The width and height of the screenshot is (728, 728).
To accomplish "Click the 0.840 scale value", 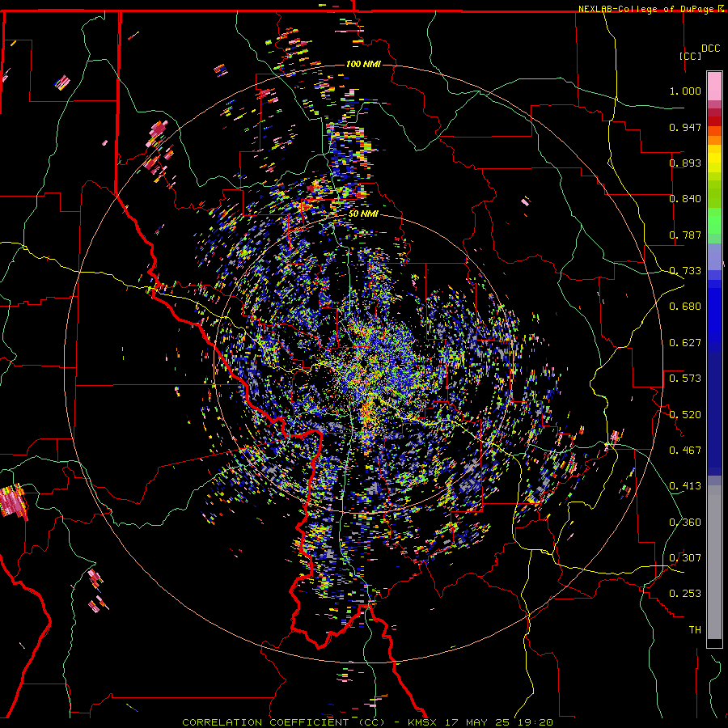I will point(685,199).
